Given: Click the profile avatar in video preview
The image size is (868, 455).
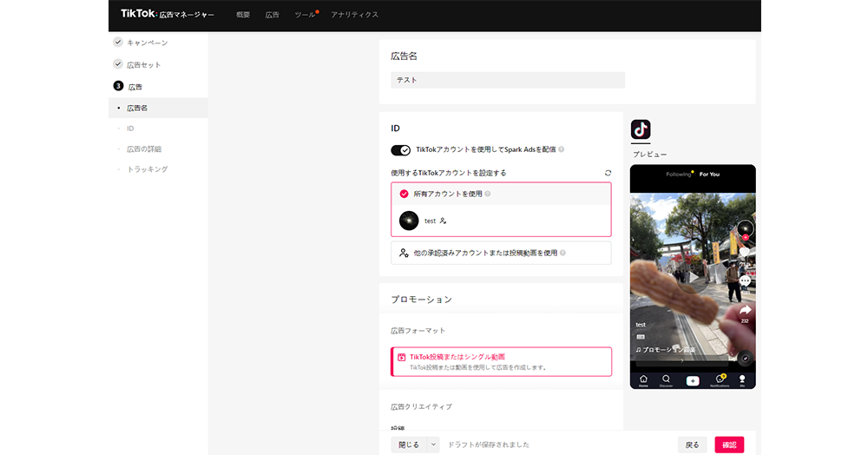Looking at the screenshot, I should tap(745, 228).
